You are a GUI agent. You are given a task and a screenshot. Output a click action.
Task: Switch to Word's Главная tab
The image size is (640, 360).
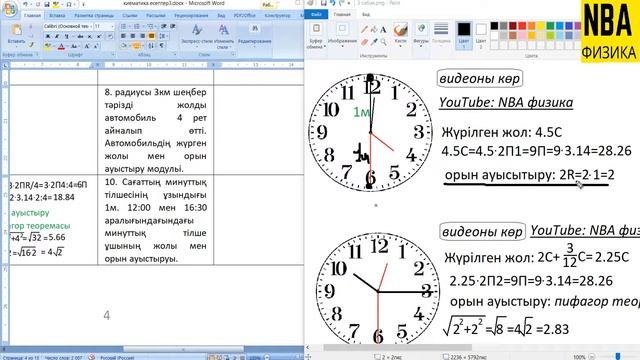tap(32, 16)
